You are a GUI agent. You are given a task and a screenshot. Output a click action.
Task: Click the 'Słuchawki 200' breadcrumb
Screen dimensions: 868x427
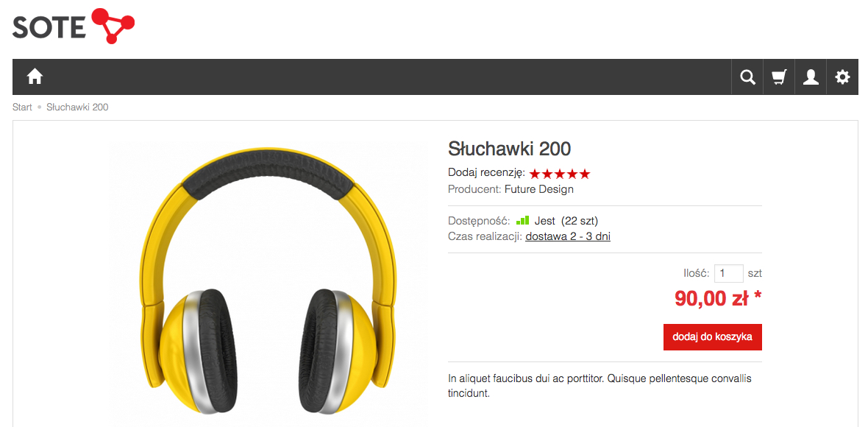77,107
